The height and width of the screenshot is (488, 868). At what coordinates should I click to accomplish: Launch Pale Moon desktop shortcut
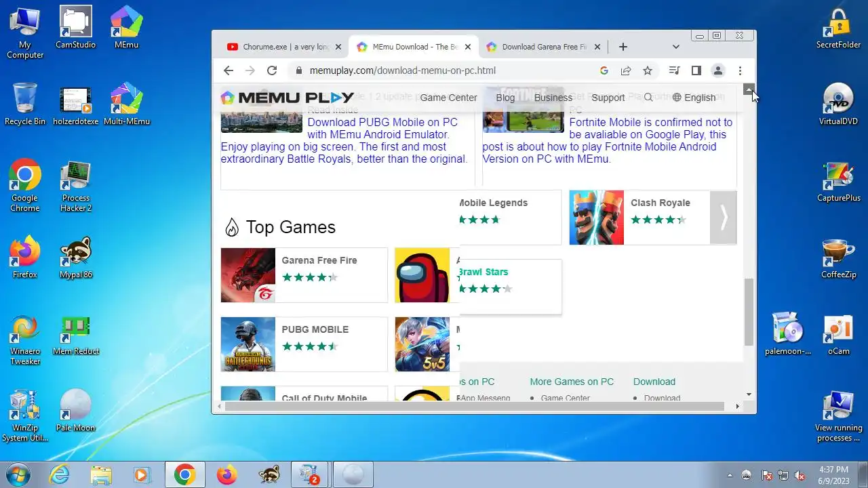(x=76, y=410)
